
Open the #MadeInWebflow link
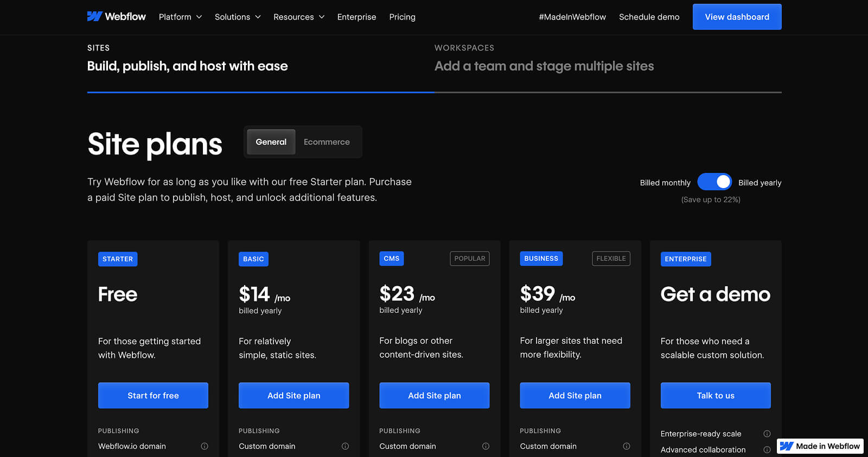(x=572, y=17)
